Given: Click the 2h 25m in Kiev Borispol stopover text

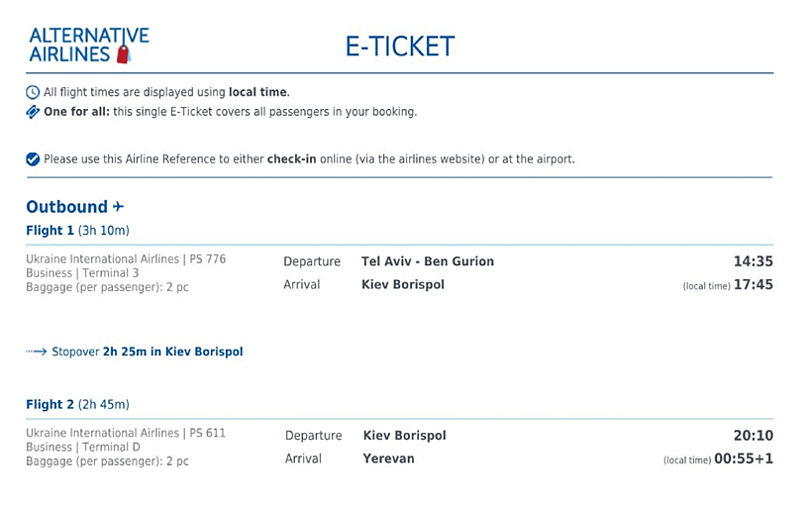Looking at the screenshot, I should coord(172,352).
